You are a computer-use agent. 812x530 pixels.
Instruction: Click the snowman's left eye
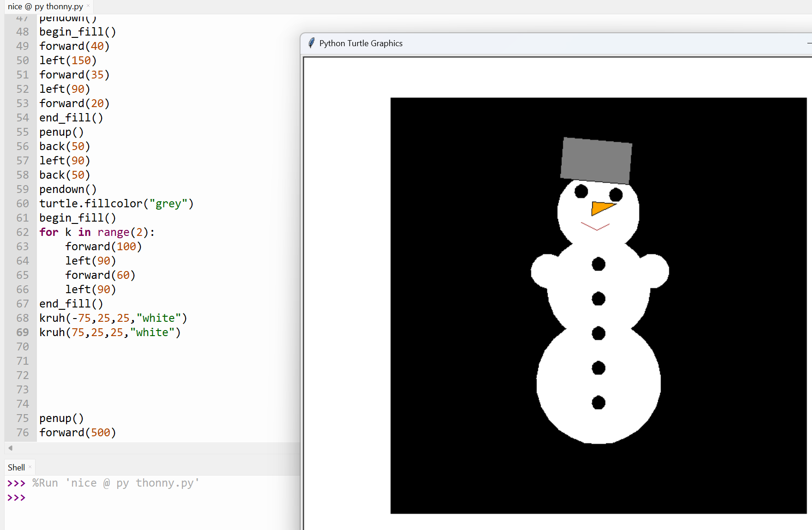click(581, 191)
